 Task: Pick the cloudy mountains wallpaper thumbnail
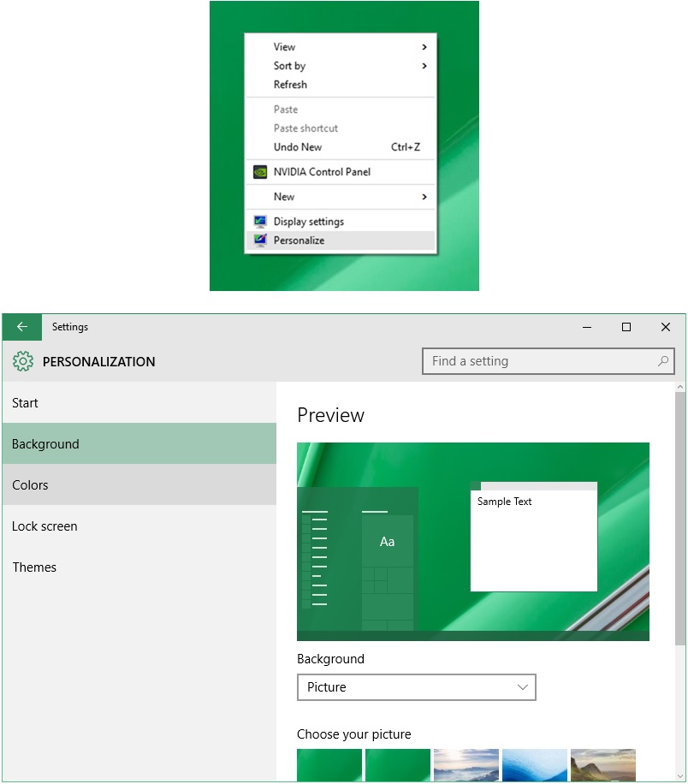click(466, 765)
